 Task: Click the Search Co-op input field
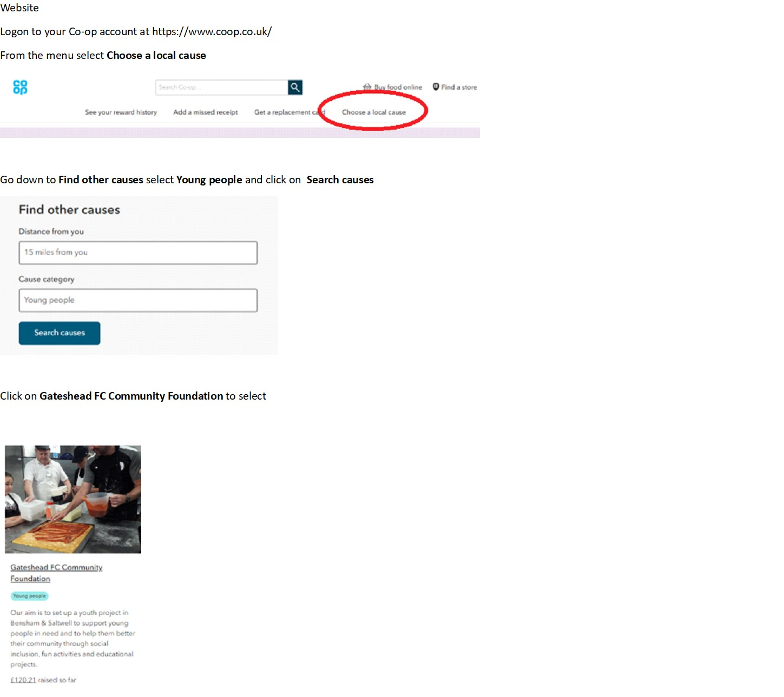point(222,87)
